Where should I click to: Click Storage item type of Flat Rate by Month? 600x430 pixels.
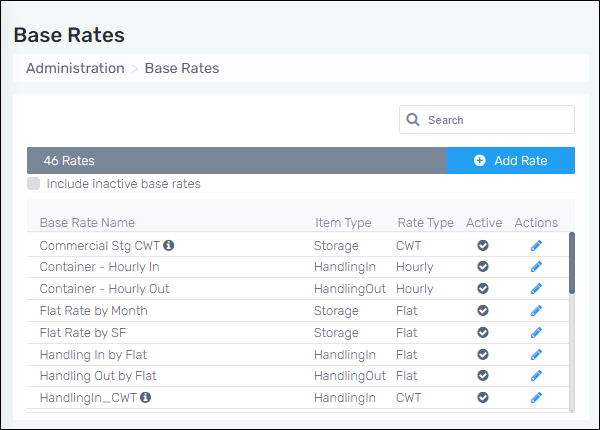click(336, 311)
